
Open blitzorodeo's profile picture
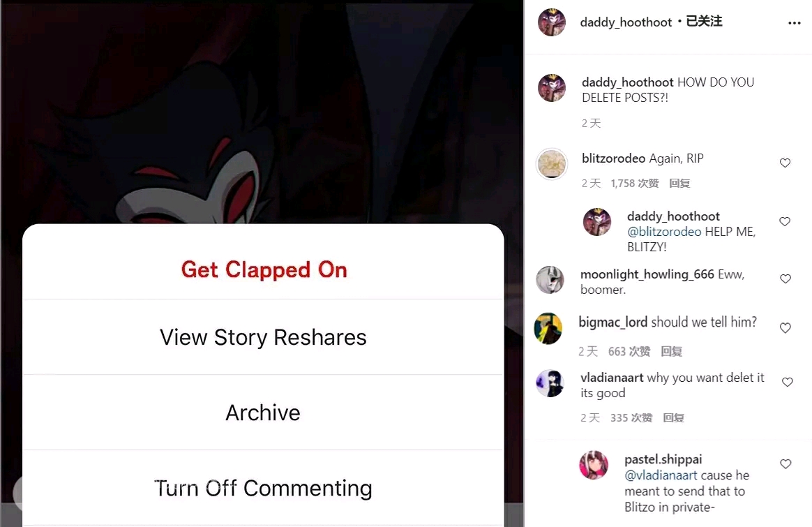(x=552, y=164)
